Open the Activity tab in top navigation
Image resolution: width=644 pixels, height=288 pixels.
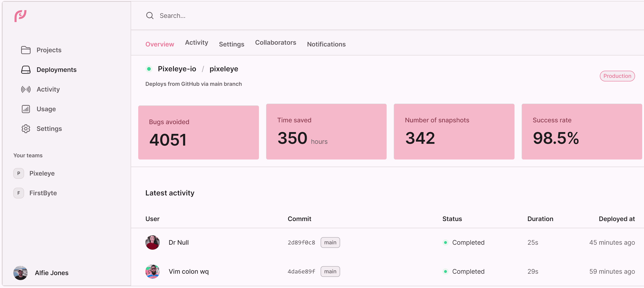196,43
